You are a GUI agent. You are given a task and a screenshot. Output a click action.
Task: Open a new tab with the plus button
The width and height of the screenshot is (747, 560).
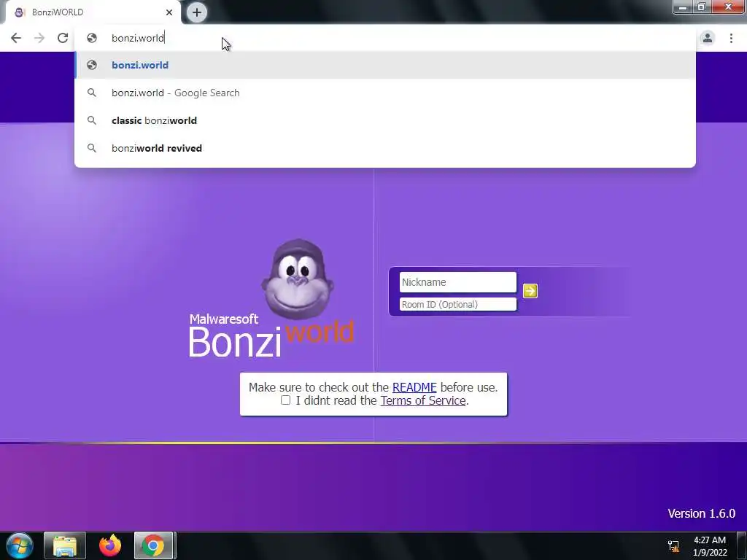197,12
